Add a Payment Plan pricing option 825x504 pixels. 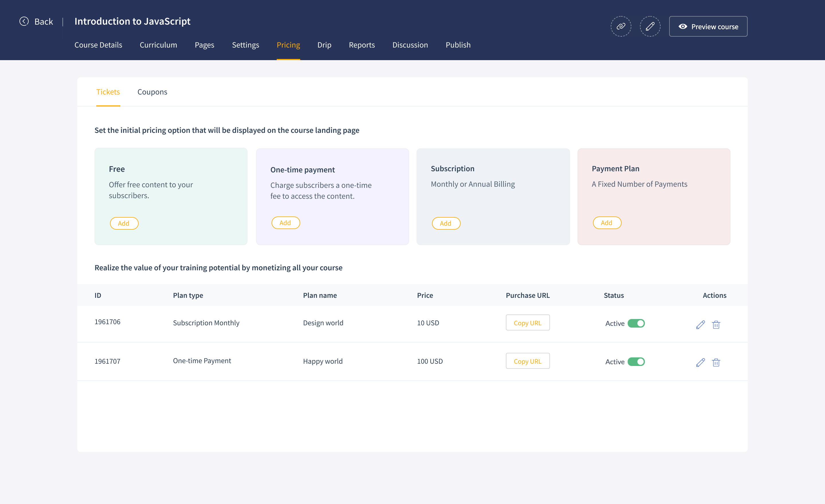coord(607,223)
